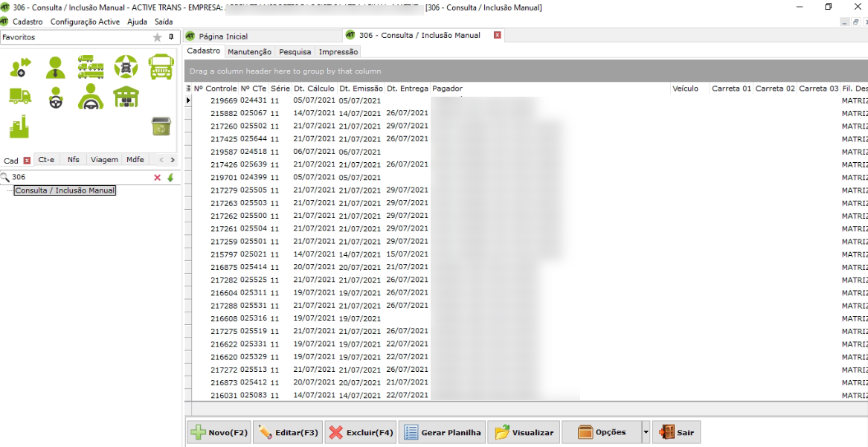Click the small delivery truck icon
Viewport: 868px width, 447px height.
[20, 97]
